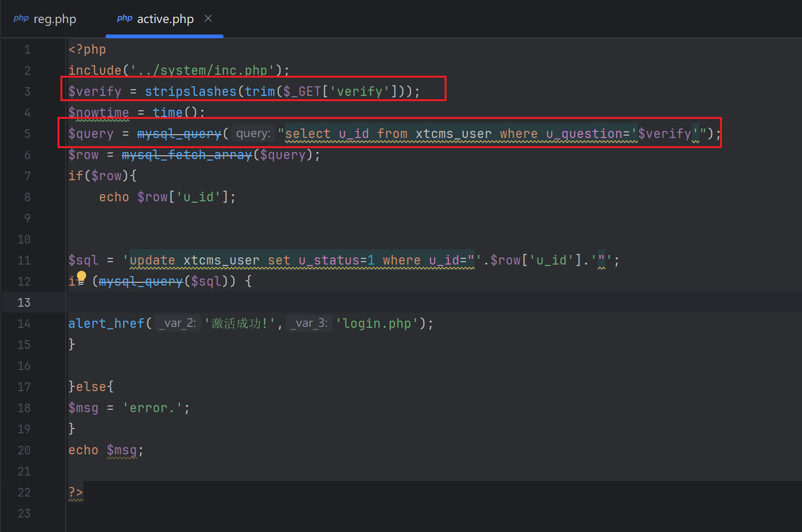Click line number 1 in the gutter
Viewport: 802px width, 532px height.
(x=27, y=49)
